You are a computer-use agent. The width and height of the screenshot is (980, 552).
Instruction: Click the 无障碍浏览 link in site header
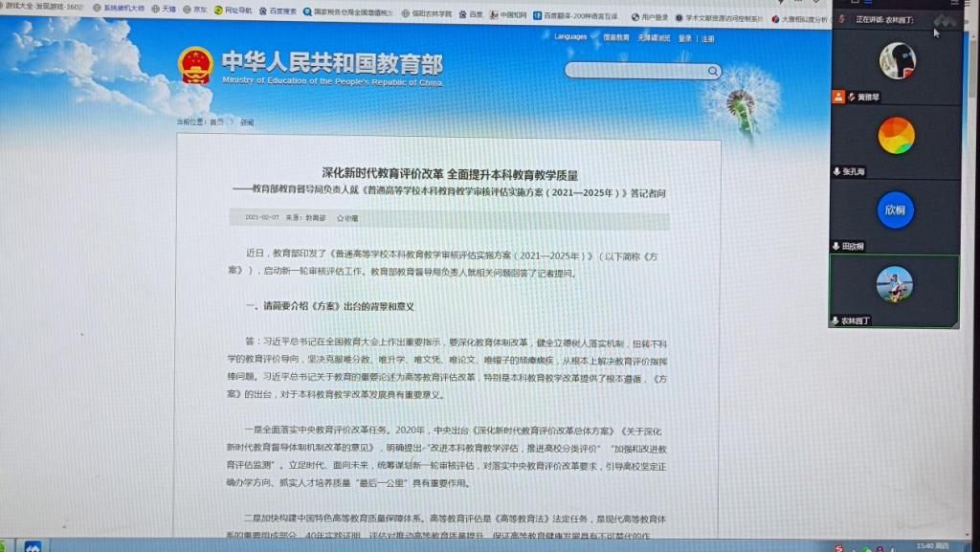(x=653, y=38)
